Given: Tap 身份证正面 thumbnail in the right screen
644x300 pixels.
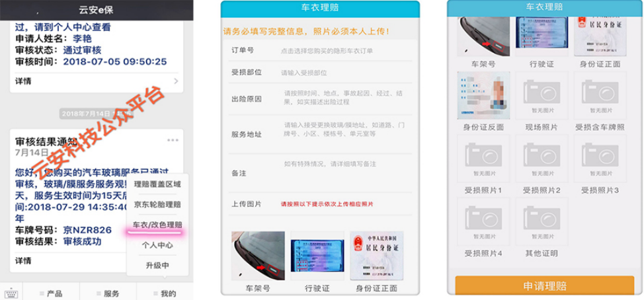Looking at the screenshot, I should (x=600, y=36).
